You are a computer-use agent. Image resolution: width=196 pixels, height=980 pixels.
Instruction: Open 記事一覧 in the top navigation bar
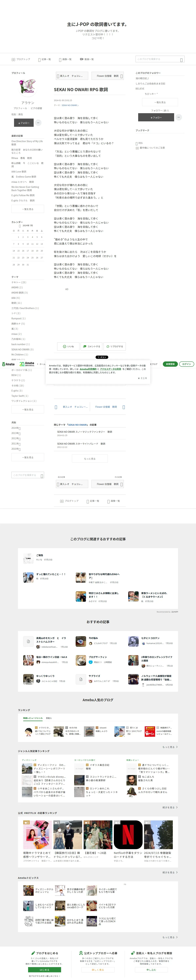click(45, 59)
